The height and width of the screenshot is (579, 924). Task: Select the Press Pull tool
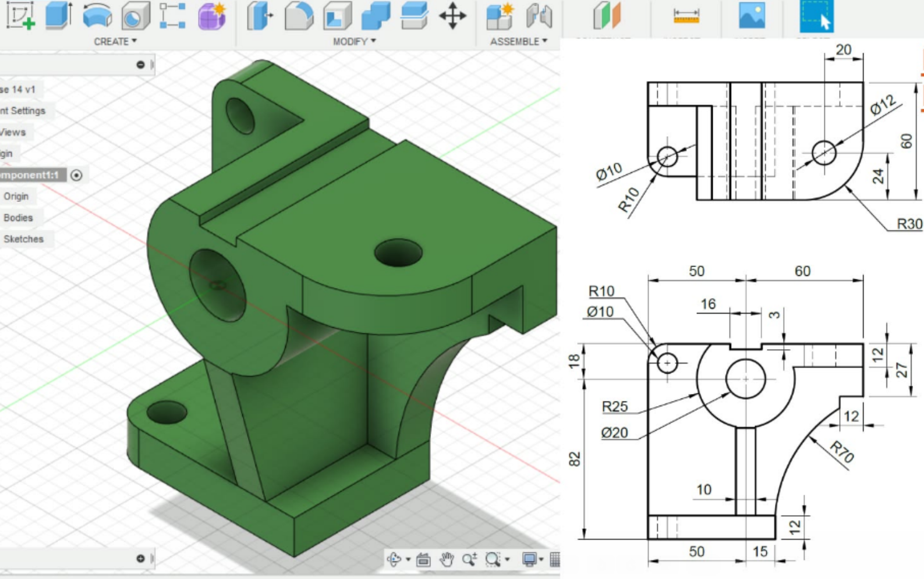[260, 15]
